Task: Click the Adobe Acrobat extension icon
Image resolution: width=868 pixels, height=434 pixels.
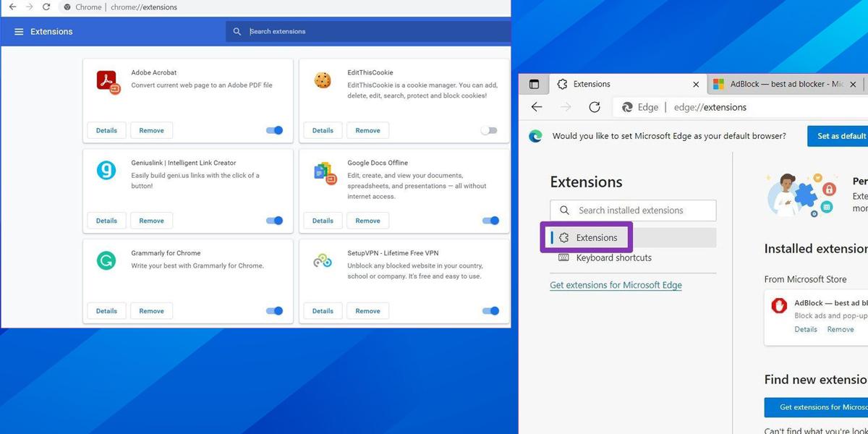Action: (x=109, y=81)
